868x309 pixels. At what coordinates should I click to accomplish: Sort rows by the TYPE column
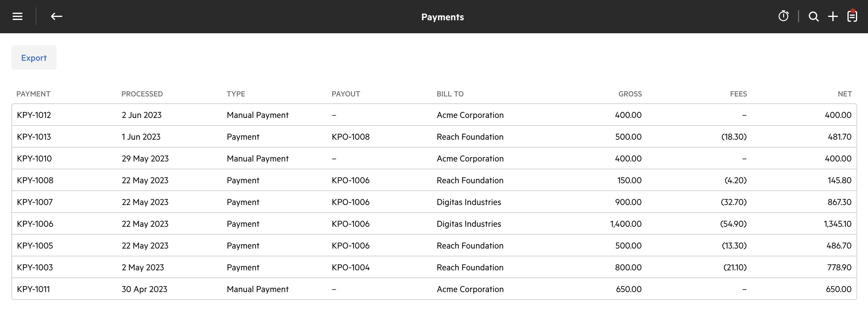point(236,94)
